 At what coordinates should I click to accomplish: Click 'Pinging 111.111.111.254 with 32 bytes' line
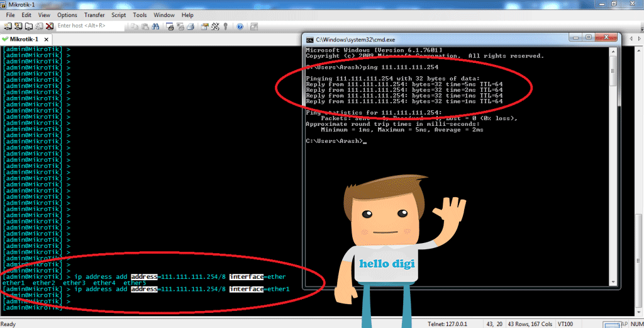pos(392,79)
